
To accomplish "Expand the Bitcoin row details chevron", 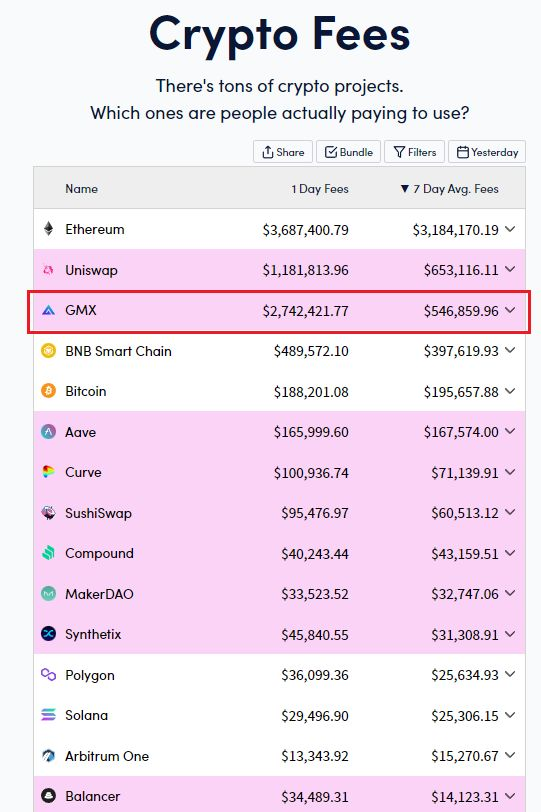I will tap(510, 390).
